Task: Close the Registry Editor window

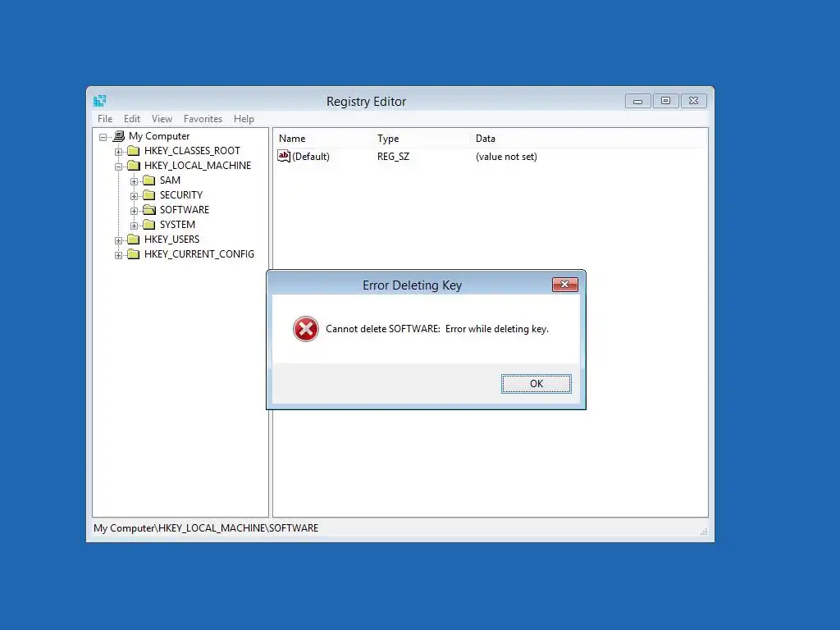Action: tap(693, 101)
